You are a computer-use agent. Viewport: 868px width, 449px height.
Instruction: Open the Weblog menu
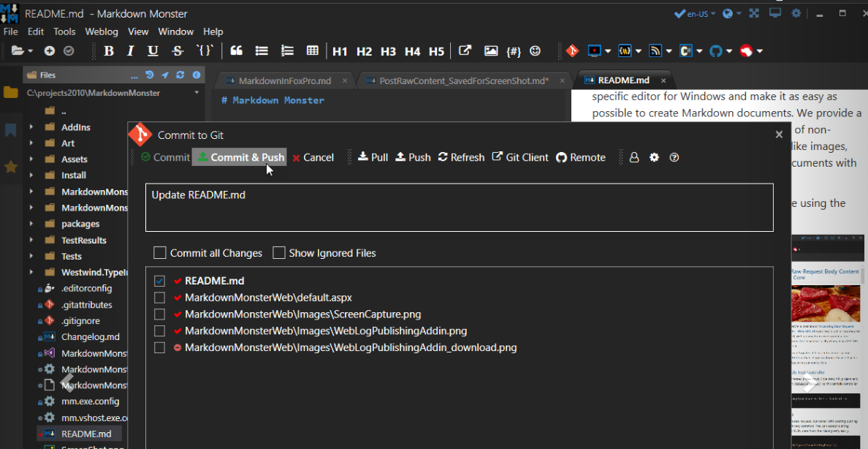tap(102, 31)
